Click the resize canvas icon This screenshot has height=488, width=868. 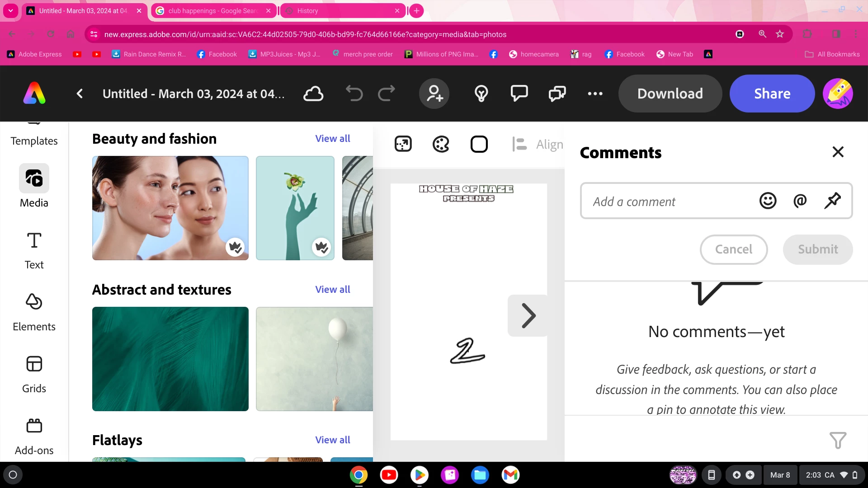[403, 145]
